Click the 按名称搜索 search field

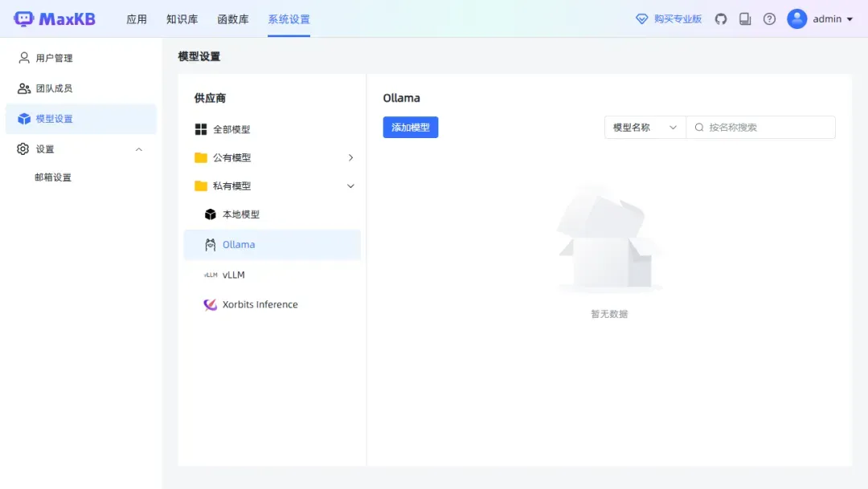click(x=760, y=127)
